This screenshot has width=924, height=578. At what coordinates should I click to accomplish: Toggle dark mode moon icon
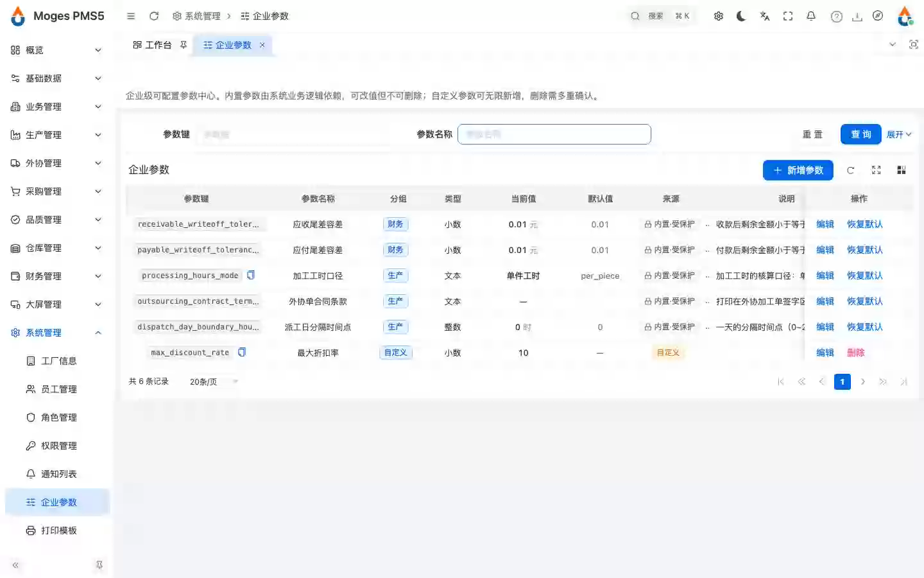tap(741, 16)
